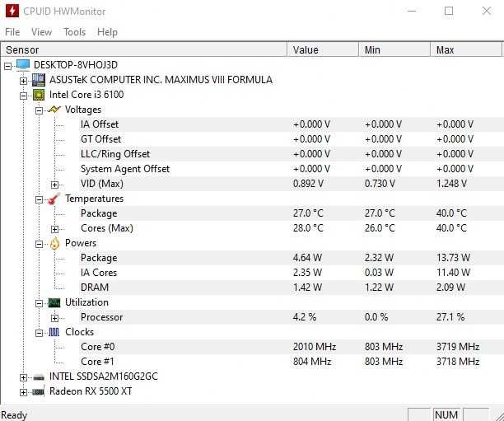Click the DESKTOP-8VHOJ3D computer monitor icon
The height and width of the screenshot is (421, 504).
coord(23,65)
